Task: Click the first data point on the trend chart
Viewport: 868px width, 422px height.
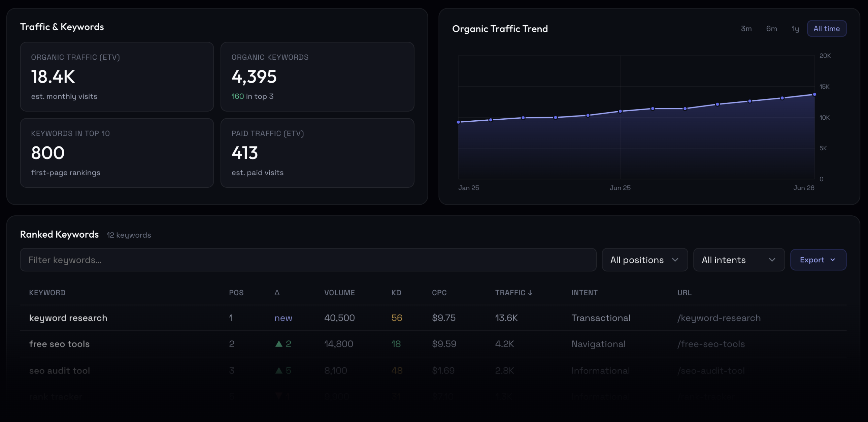Action: (x=458, y=122)
